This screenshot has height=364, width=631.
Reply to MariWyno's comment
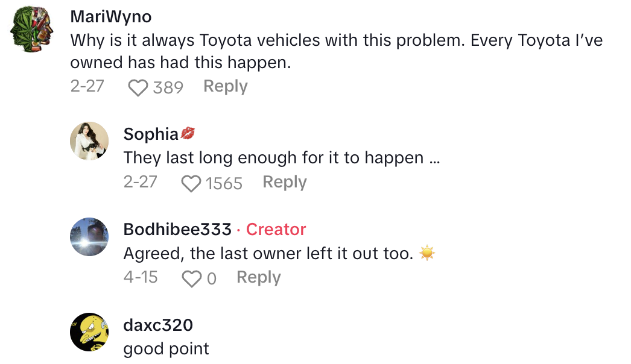(x=225, y=87)
